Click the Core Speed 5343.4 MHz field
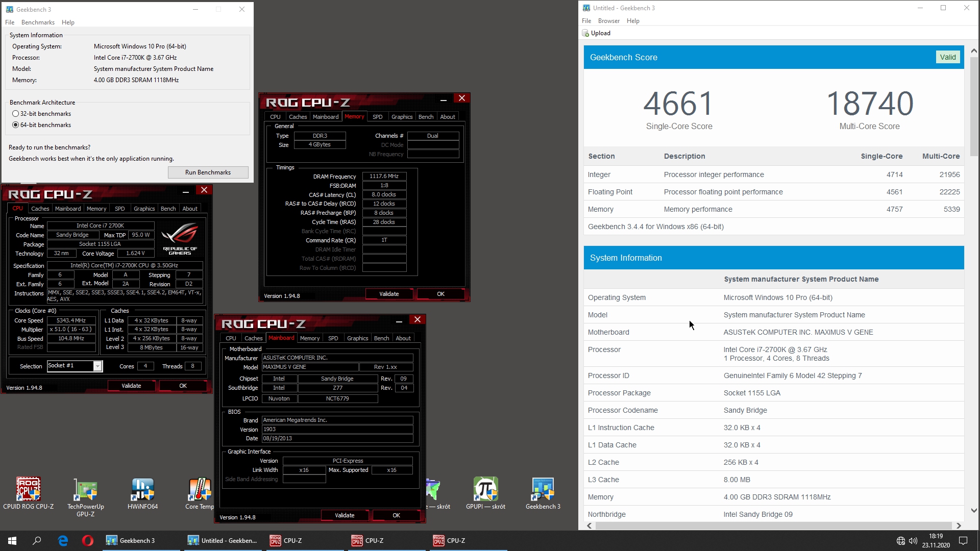The width and height of the screenshot is (980, 551). coord(71,320)
